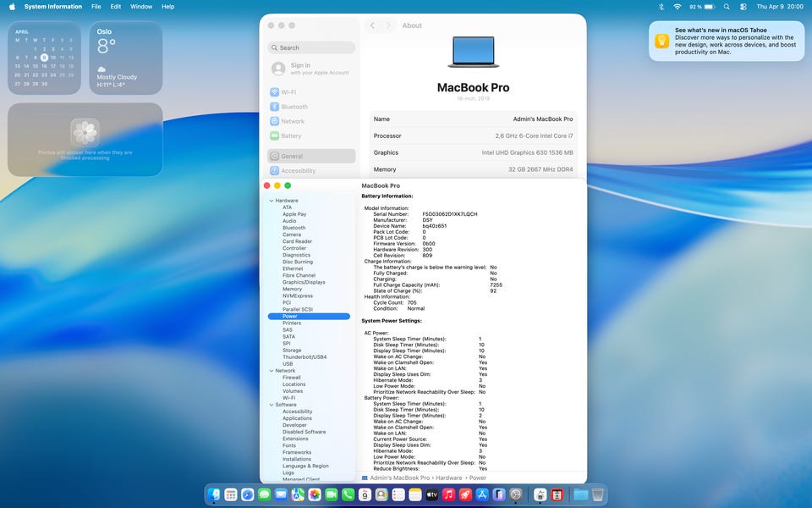The image size is (812, 508).
Task: Open the macOS Tahoe tips notification
Action: (x=727, y=41)
